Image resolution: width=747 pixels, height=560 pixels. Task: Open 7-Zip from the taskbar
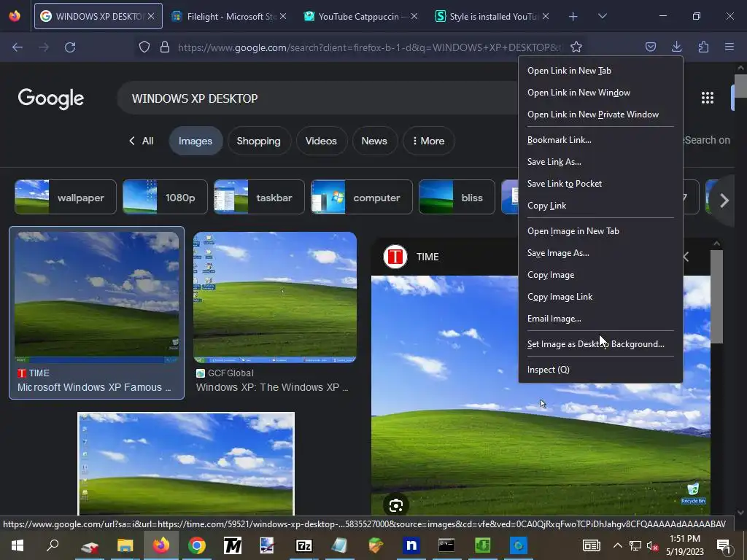(304, 545)
